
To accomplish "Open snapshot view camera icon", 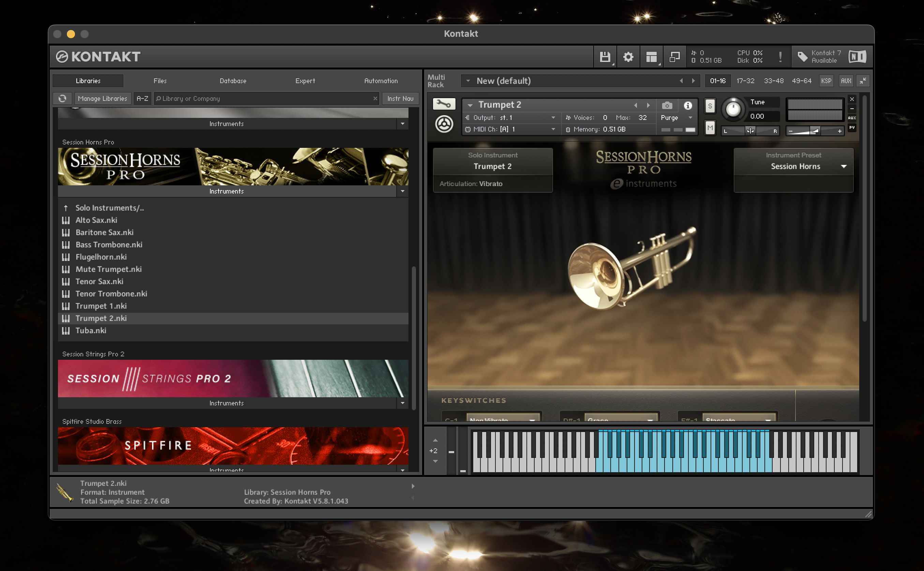I will click(667, 105).
